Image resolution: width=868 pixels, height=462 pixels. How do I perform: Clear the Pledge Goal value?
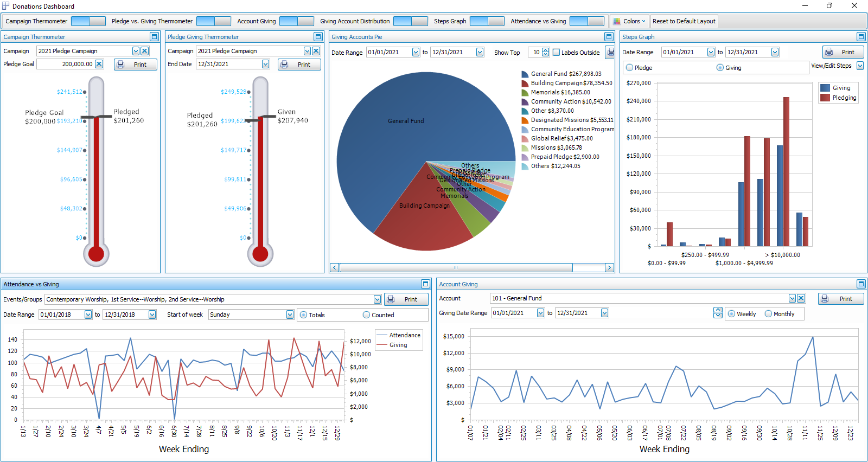click(99, 64)
